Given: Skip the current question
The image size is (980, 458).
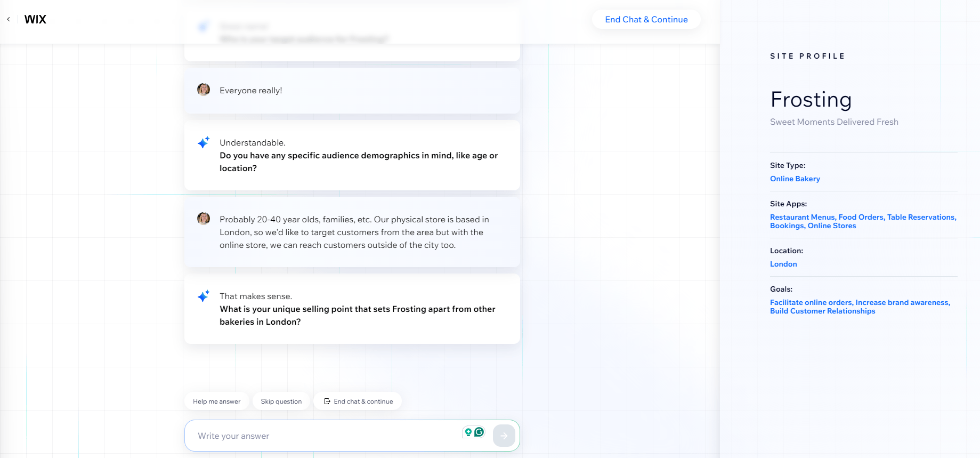Looking at the screenshot, I should tap(281, 401).
